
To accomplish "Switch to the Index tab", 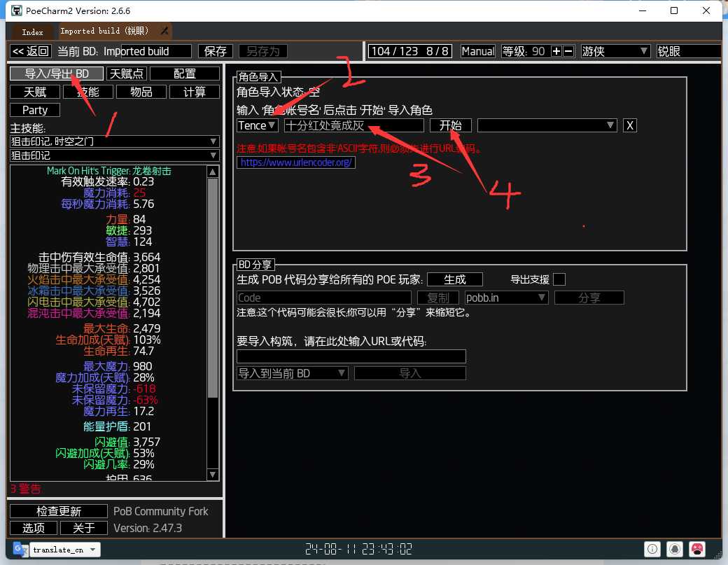I will tap(32, 32).
